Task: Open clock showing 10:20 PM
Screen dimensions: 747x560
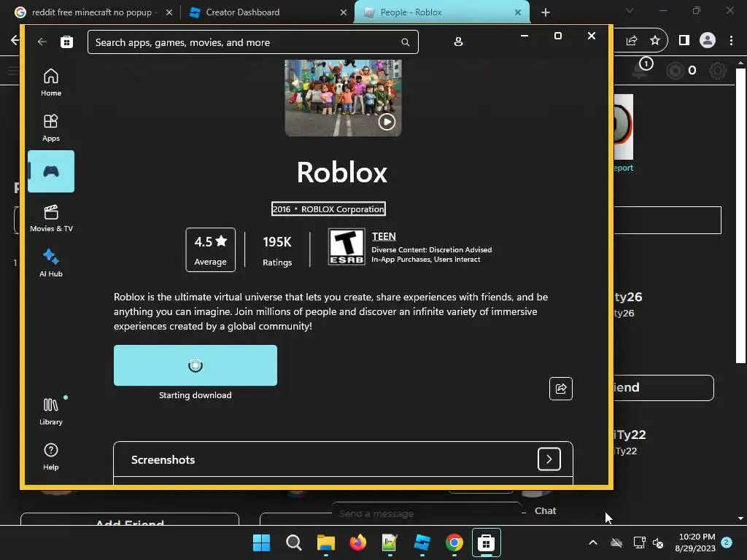Action: 695,542
